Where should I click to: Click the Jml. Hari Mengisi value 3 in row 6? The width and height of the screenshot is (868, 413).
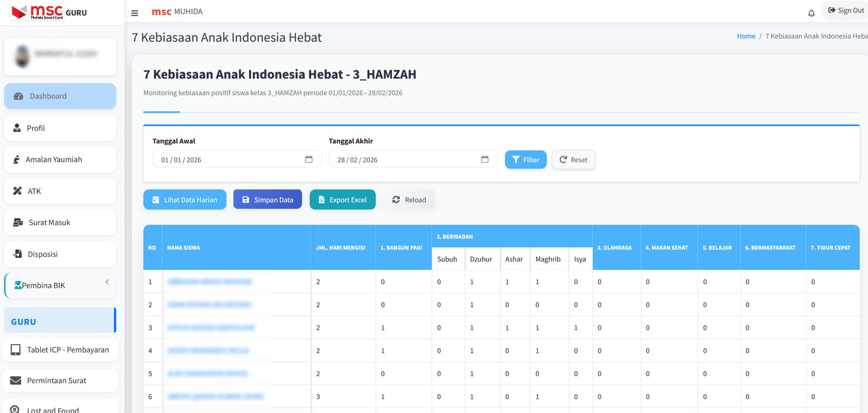(x=318, y=397)
